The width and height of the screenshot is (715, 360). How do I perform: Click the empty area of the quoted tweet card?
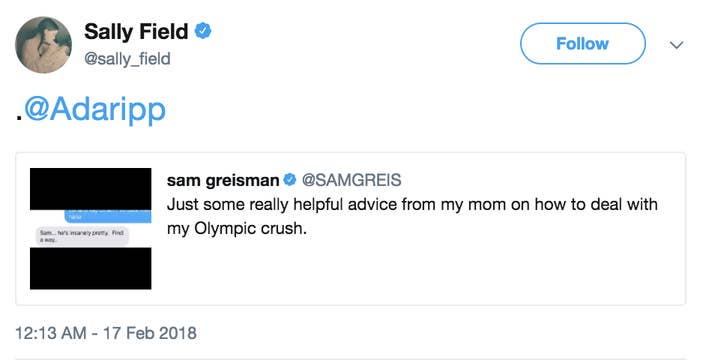420,271
